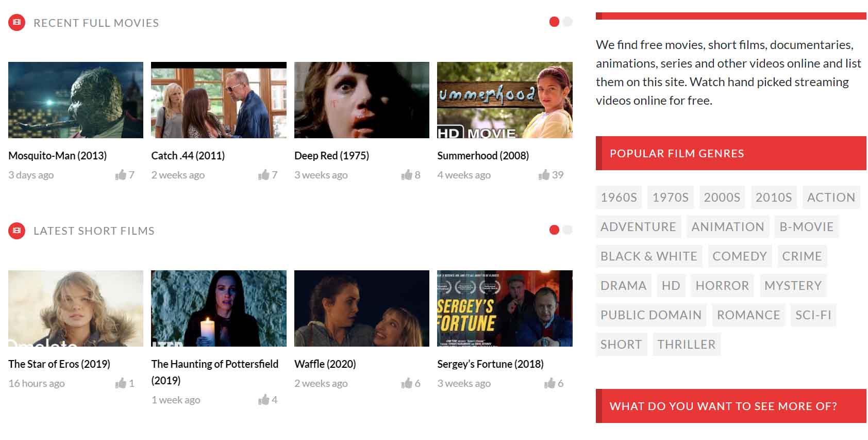Open The Haunting of Pottersfield thumbnail
Screen dimensions: 868x440
point(219,308)
